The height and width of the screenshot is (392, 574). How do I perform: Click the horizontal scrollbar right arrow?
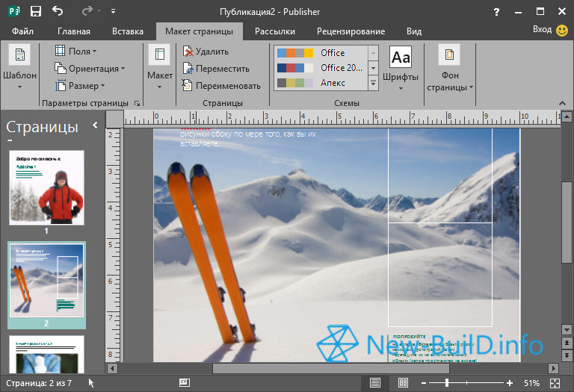point(554,368)
